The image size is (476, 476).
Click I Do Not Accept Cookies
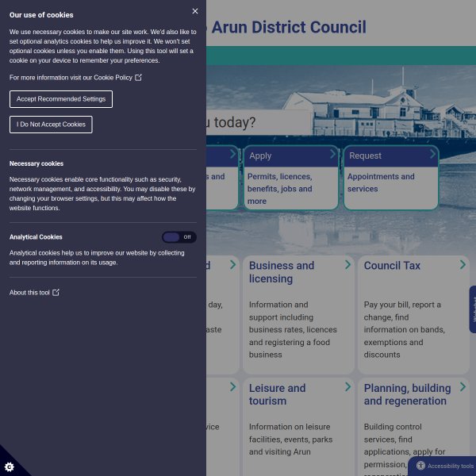click(x=51, y=125)
